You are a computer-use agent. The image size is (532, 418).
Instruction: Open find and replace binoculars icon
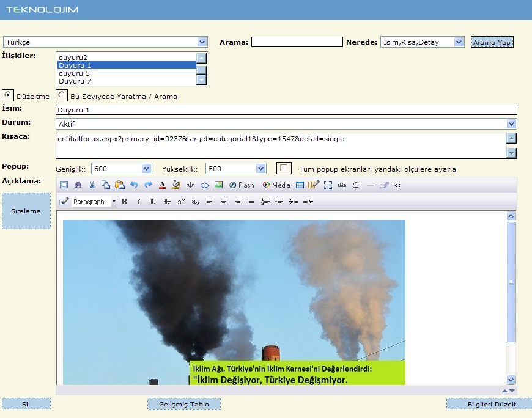point(78,185)
